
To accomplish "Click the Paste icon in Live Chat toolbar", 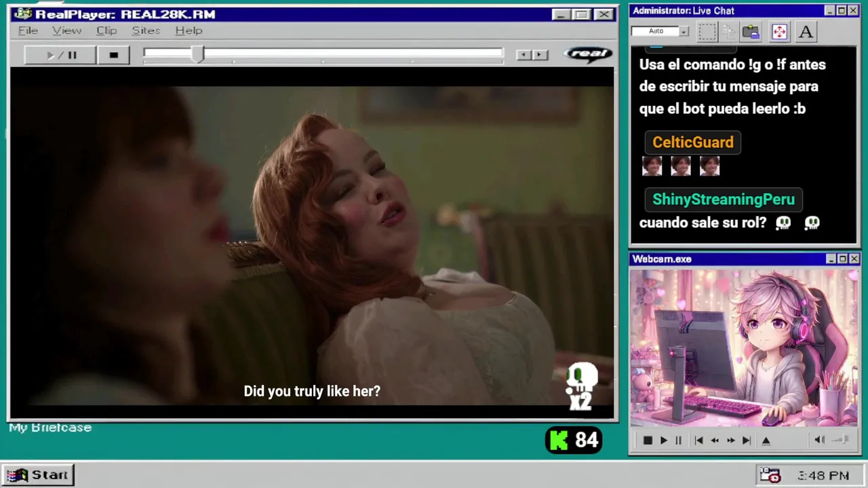I will click(x=751, y=31).
